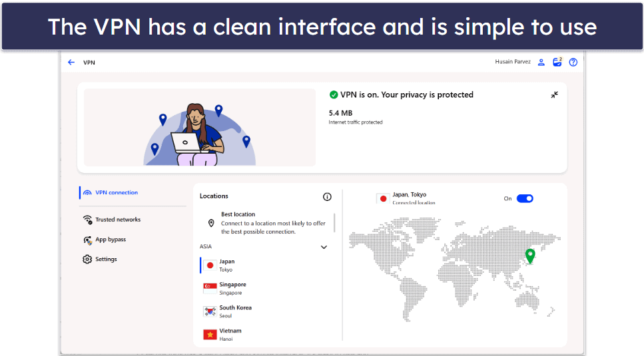Viewport: 644px width, 356px height.
Task: Click the VPN connection sidebar icon
Action: pos(87,193)
